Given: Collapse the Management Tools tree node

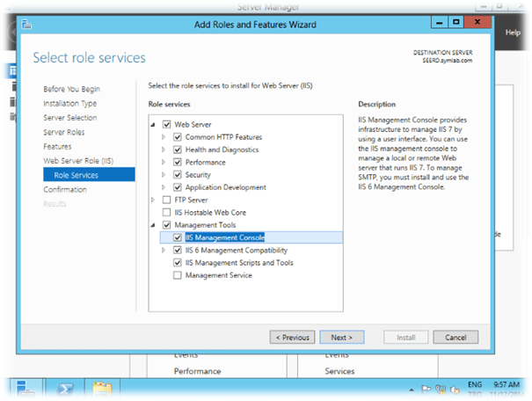Looking at the screenshot, I should pyautogui.click(x=154, y=225).
